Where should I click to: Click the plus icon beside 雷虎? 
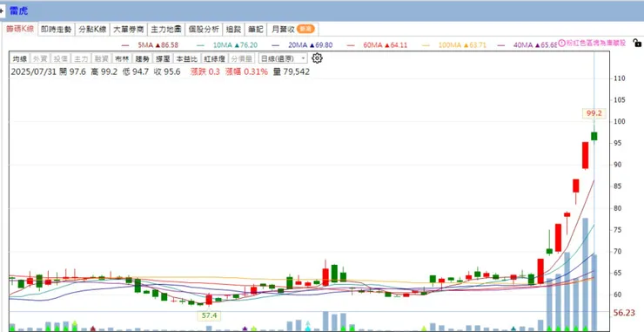pos(2,11)
